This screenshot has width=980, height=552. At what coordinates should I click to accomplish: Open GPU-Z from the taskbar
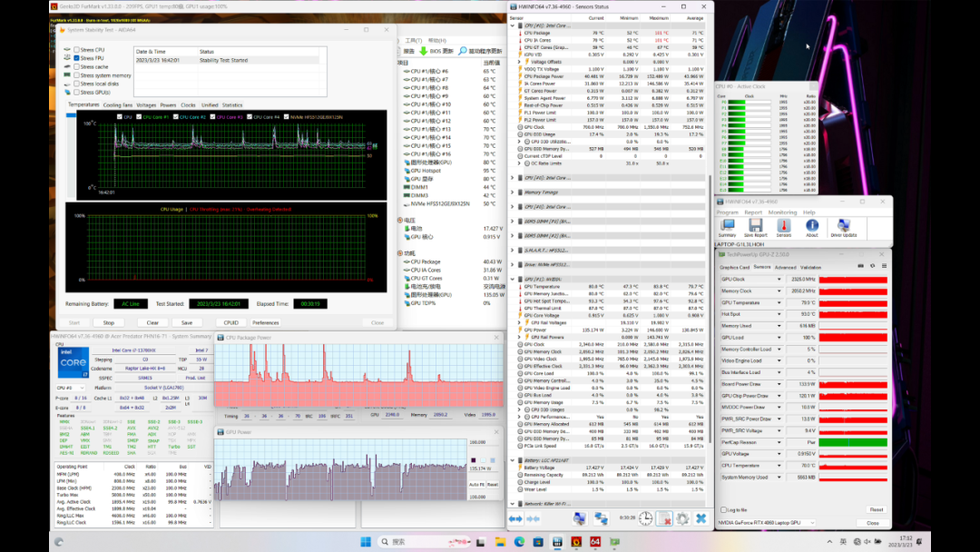coord(614,541)
